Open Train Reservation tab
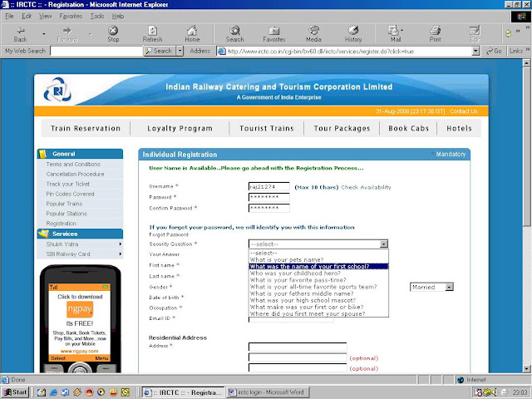 point(86,128)
